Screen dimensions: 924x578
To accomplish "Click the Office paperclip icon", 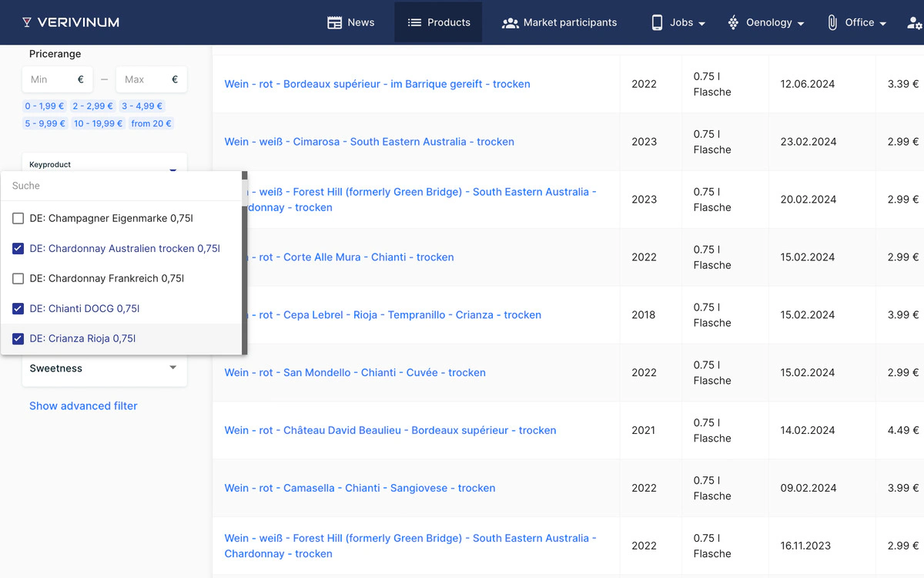I will 832,22.
